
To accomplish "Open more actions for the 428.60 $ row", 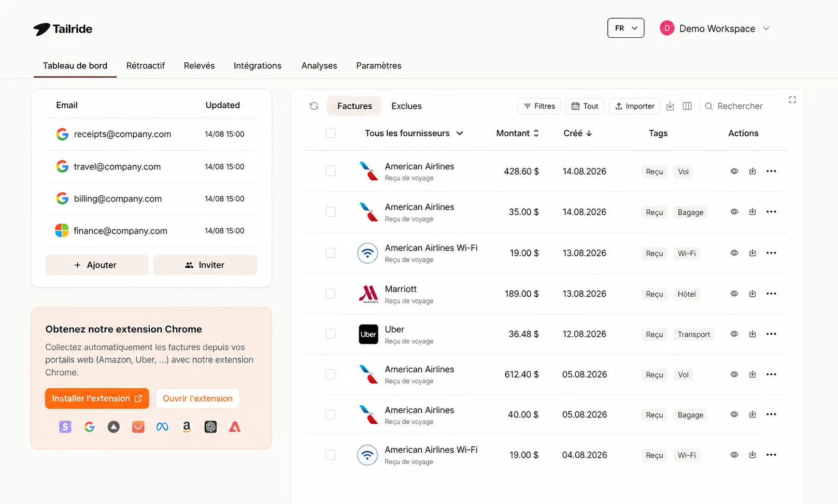I will (771, 171).
